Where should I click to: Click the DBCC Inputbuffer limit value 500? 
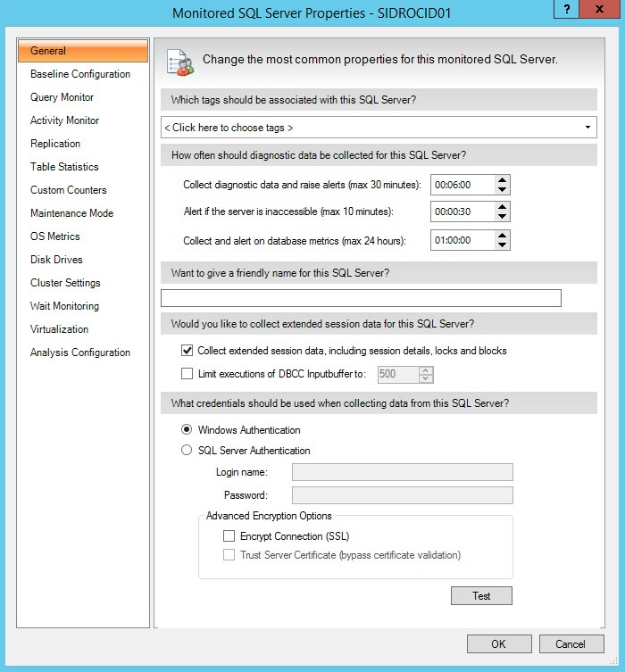tap(397, 374)
